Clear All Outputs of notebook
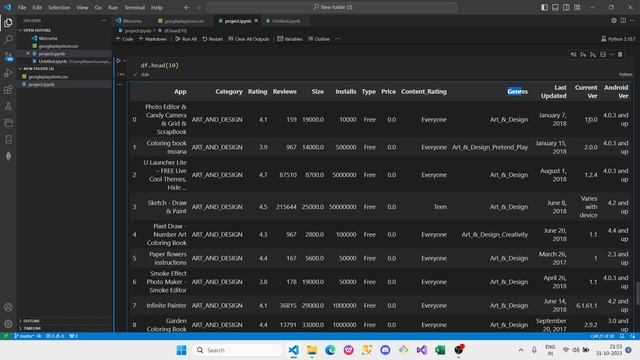 click(x=249, y=39)
